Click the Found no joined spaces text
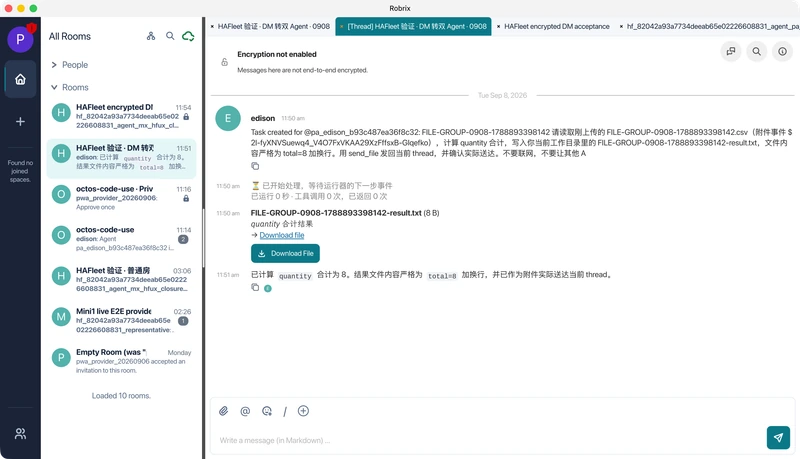The width and height of the screenshot is (800, 459). (x=20, y=171)
